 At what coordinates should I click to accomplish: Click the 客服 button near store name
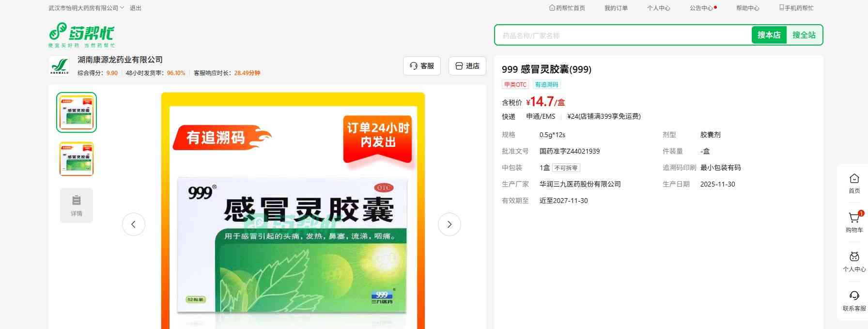coord(421,66)
